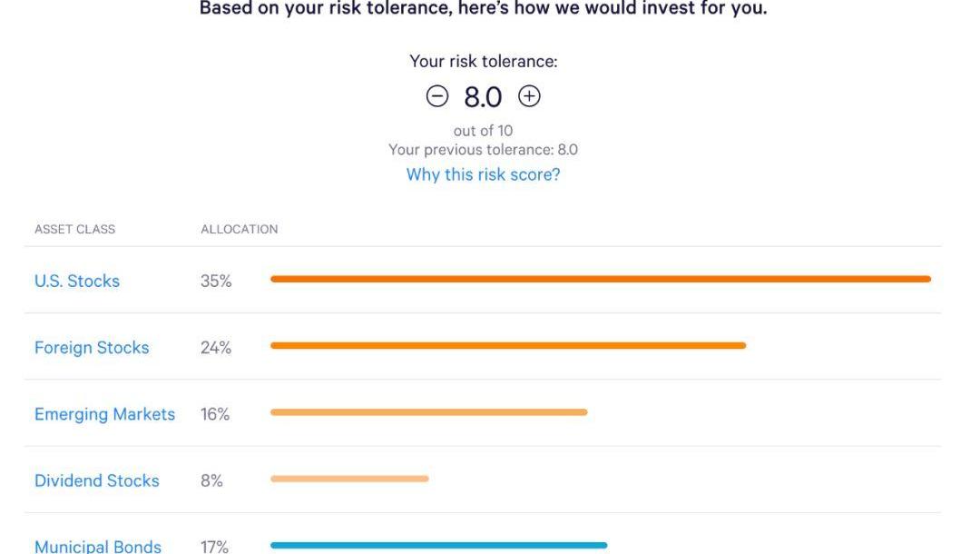Click the 35% allocation for U.S. Stocks
The width and height of the screenshot is (980, 554).
point(216,281)
